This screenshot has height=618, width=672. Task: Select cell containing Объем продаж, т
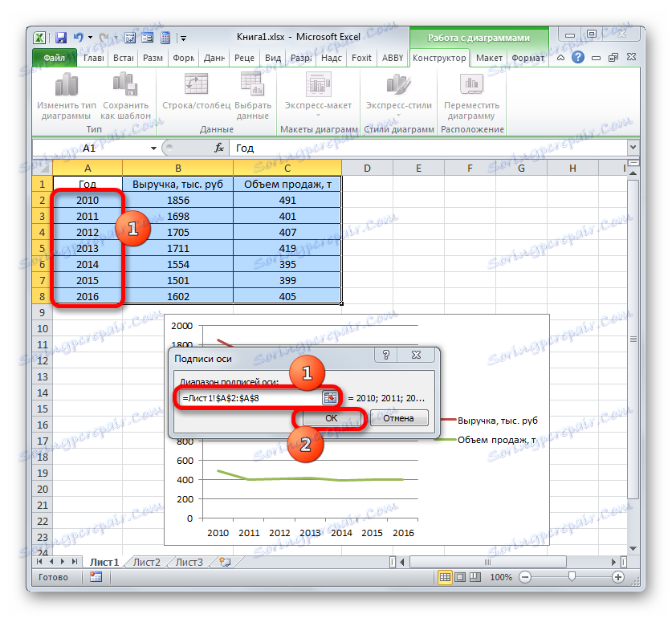[287, 185]
